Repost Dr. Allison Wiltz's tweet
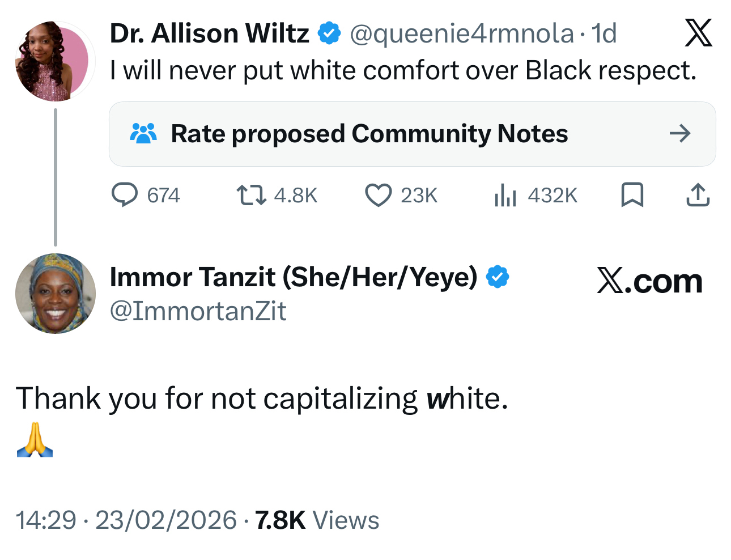The height and width of the screenshot is (560, 731). pos(251,195)
